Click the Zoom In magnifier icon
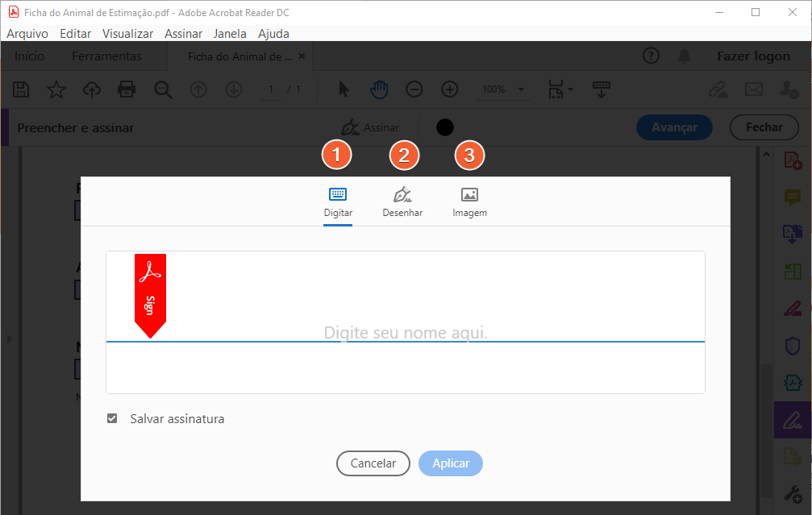 [x=449, y=89]
